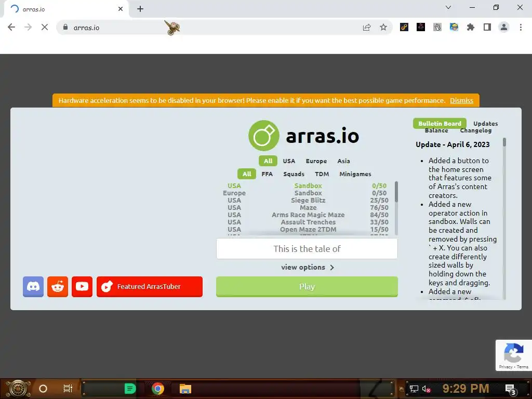Select the All region filter
Screen dimensions: 532x399
point(268,161)
